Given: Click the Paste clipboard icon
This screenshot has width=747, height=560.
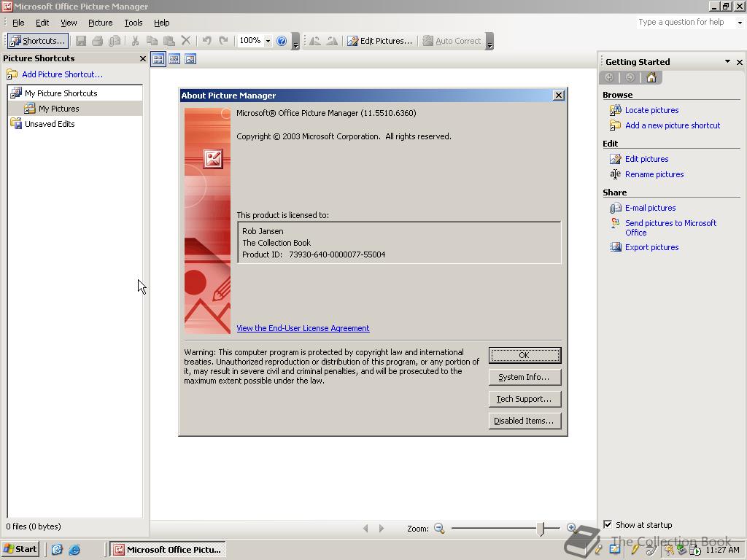Looking at the screenshot, I should tap(169, 41).
